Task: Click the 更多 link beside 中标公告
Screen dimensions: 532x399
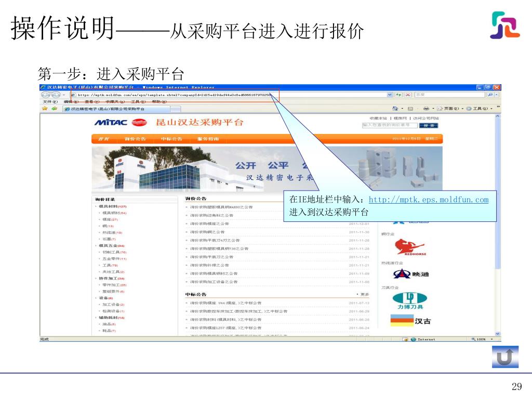Action: 364,295
